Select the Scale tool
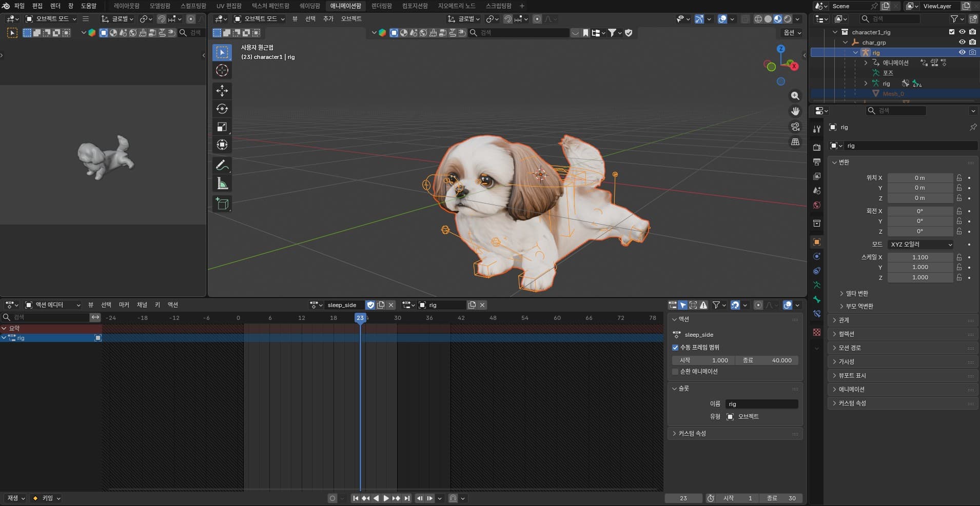Viewport: 980px width, 506px height. coord(222,127)
